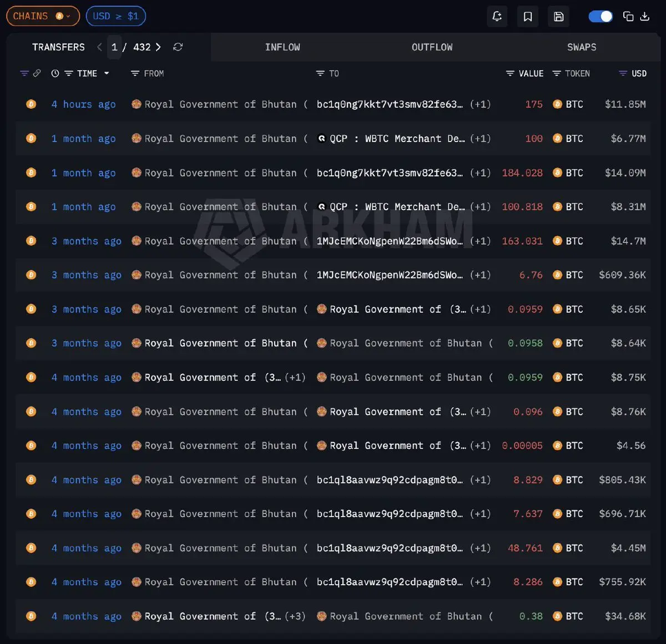This screenshot has width=666, height=644.
Task: Open the TO column filter
Action: 320,73
